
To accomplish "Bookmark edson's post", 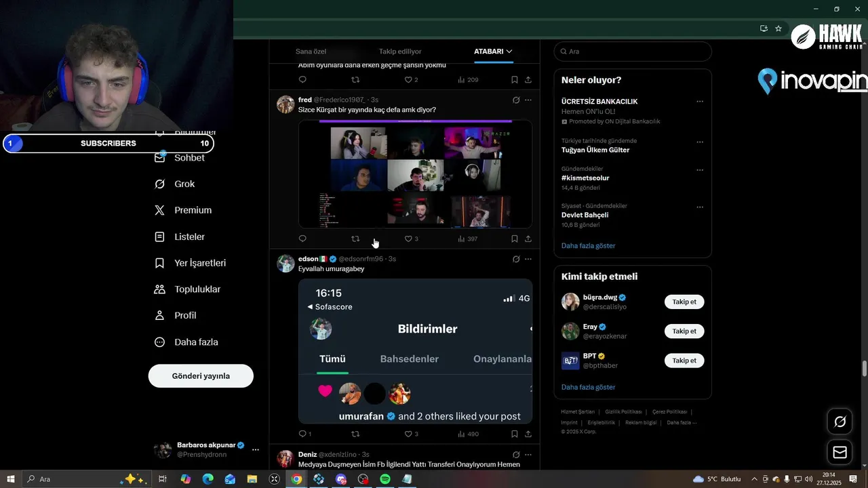I will click(x=515, y=434).
